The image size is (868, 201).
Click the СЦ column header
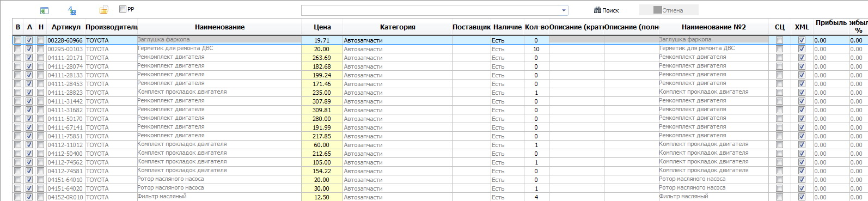click(779, 27)
